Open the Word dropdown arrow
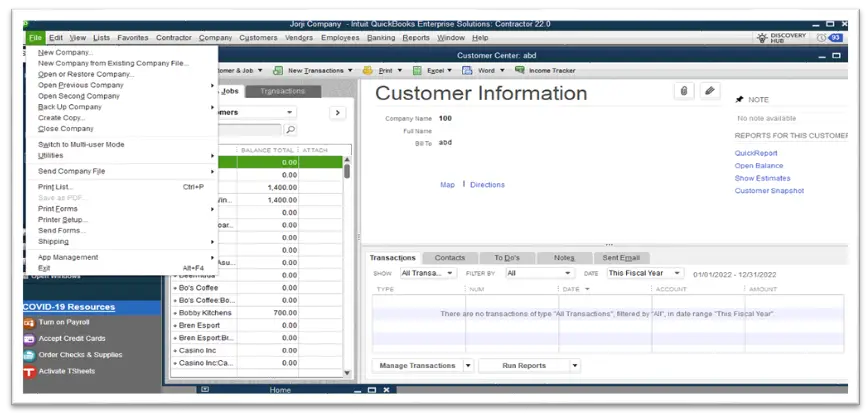Screen dimensions: 866x415 pyautogui.click(x=502, y=71)
